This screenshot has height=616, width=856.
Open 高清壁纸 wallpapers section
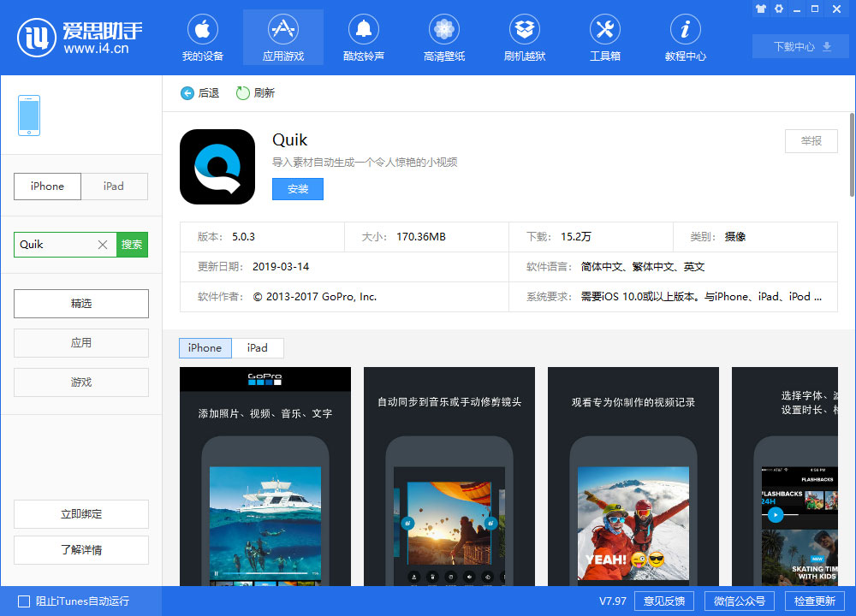point(444,38)
